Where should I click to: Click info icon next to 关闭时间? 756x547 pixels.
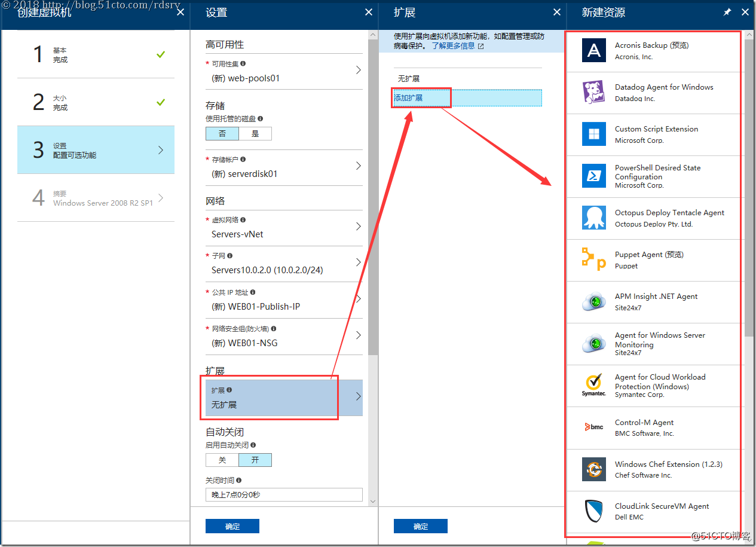pyautogui.click(x=239, y=480)
